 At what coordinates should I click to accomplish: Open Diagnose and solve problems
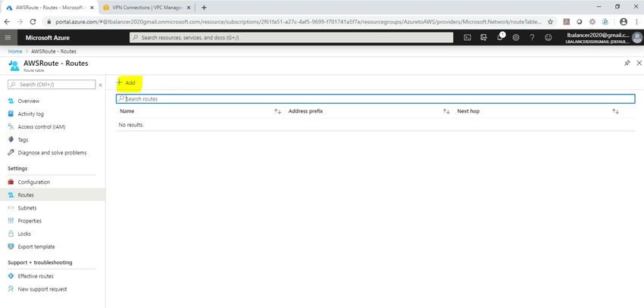(52, 153)
